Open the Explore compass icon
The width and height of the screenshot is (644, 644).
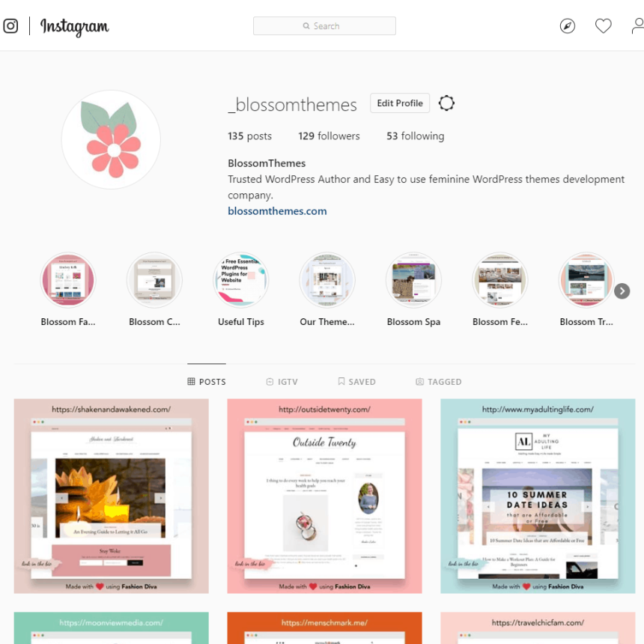[567, 26]
